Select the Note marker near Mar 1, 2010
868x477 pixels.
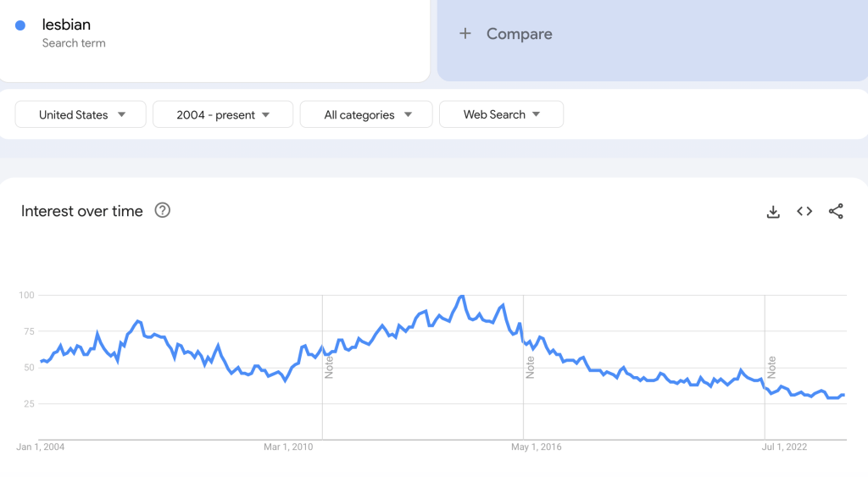point(329,366)
